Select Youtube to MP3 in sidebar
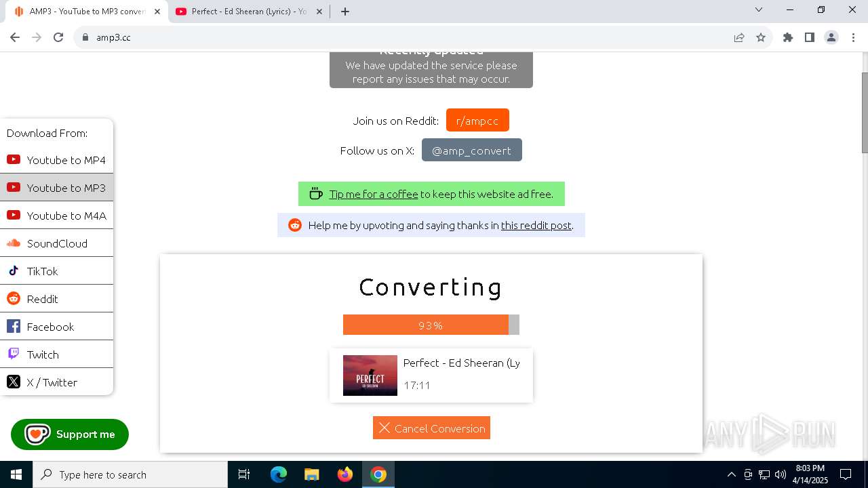The image size is (868, 488). (56, 188)
